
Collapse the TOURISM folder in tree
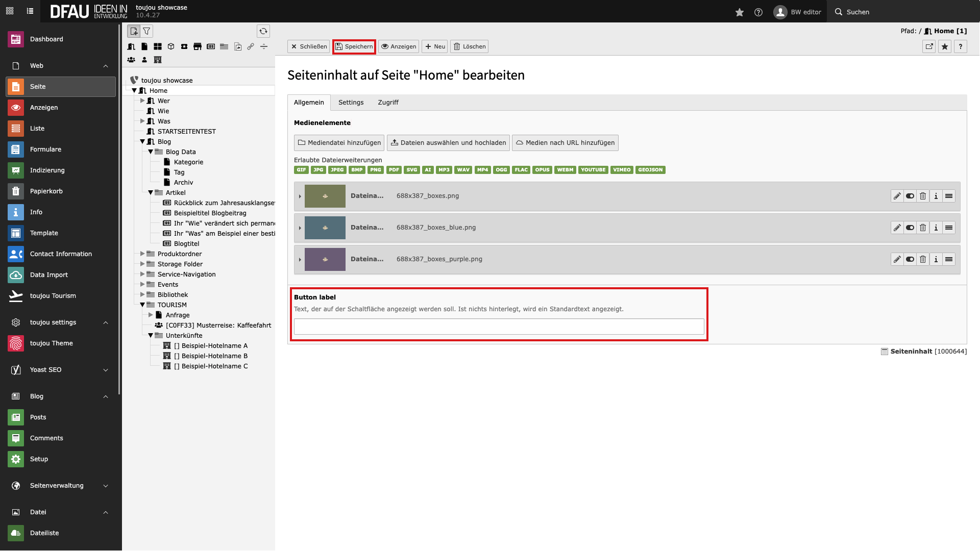(142, 305)
